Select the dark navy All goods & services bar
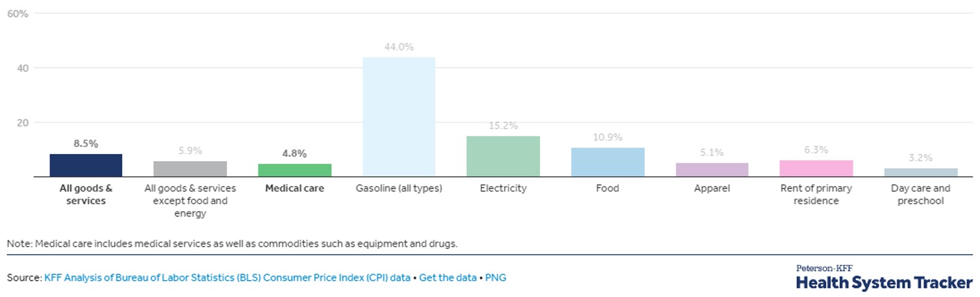 86,165
